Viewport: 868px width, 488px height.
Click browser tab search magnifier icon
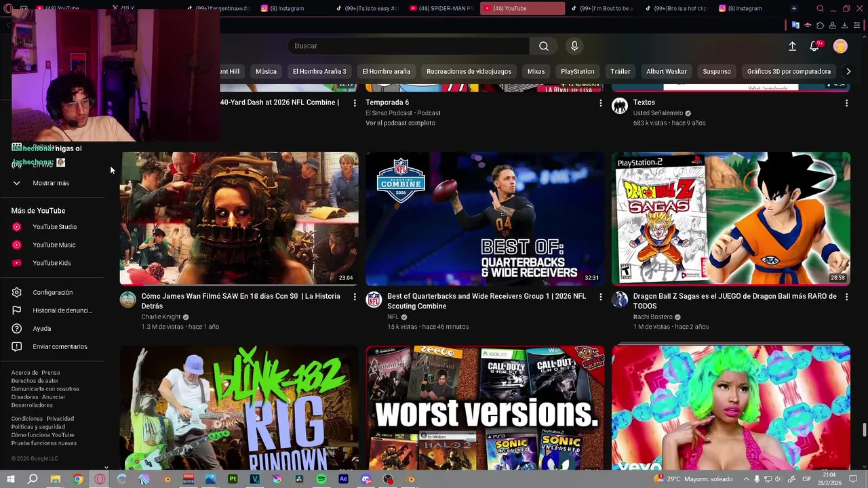point(820,8)
